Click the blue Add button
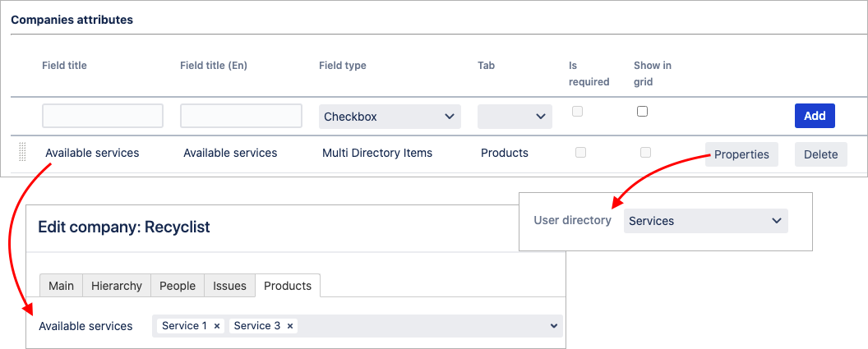Viewport: 868px width, 349px height. coord(815,116)
